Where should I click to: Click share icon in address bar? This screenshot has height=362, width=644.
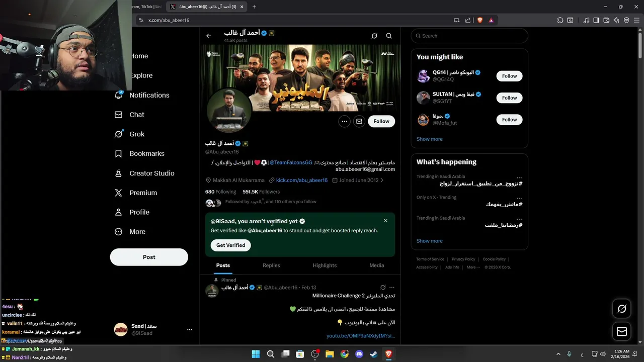tap(468, 20)
